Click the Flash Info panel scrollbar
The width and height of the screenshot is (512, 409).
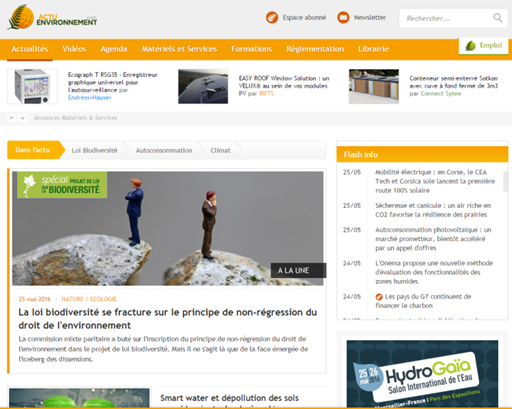[505, 182]
